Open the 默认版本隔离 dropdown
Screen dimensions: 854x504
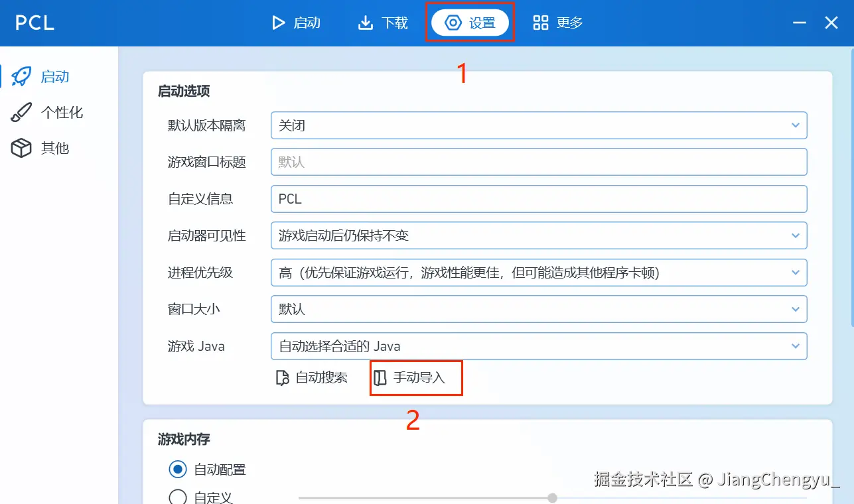[x=539, y=125]
